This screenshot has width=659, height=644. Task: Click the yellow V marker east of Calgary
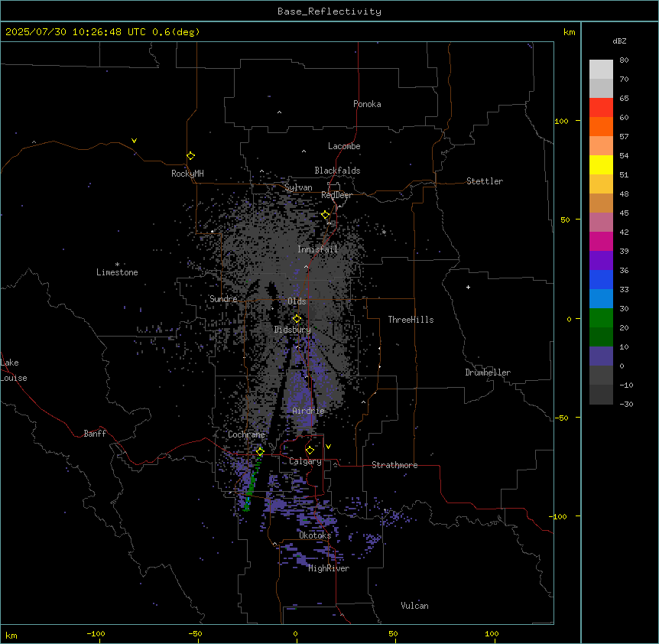328,447
